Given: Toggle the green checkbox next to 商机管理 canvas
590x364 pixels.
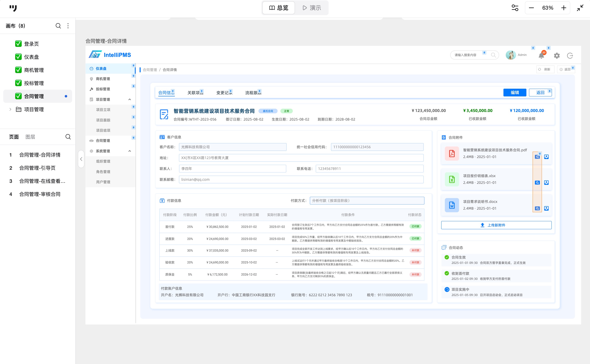Looking at the screenshot, I should tap(18, 70).
